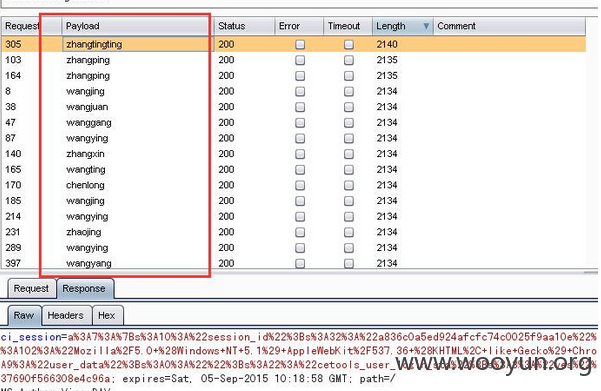Select payload wangying in request 214

(x=87, y=217)
